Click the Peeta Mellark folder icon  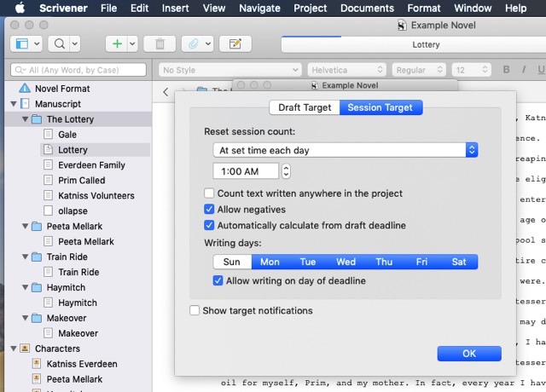tap(37, 227)
